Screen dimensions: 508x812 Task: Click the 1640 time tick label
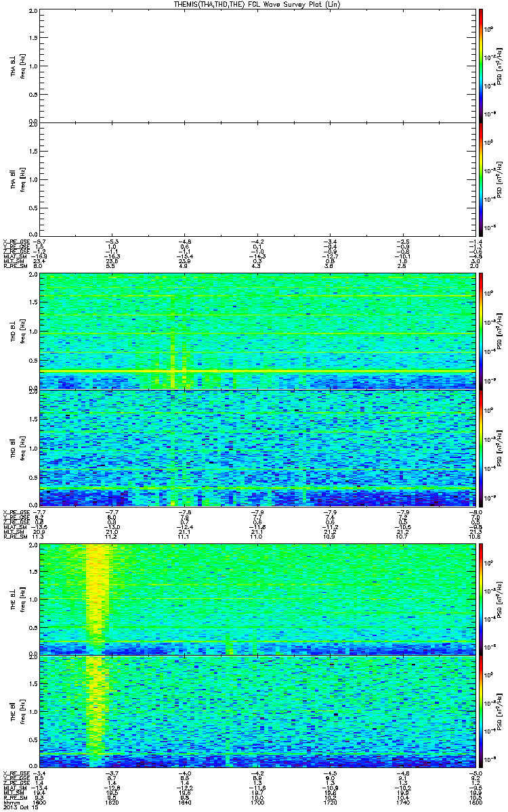[x=185, y=803]
